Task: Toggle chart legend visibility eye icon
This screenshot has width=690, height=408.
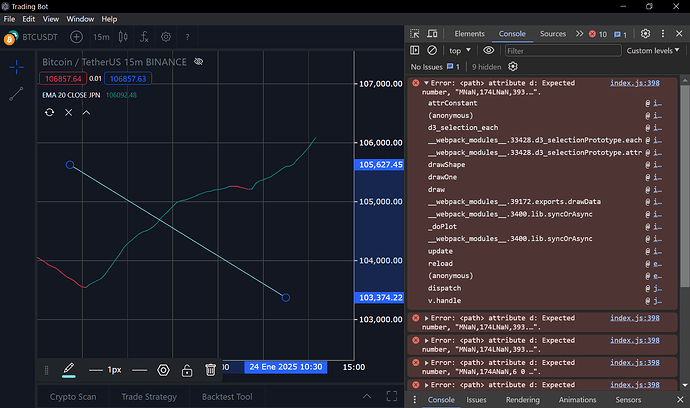Action: coord(198,62)
